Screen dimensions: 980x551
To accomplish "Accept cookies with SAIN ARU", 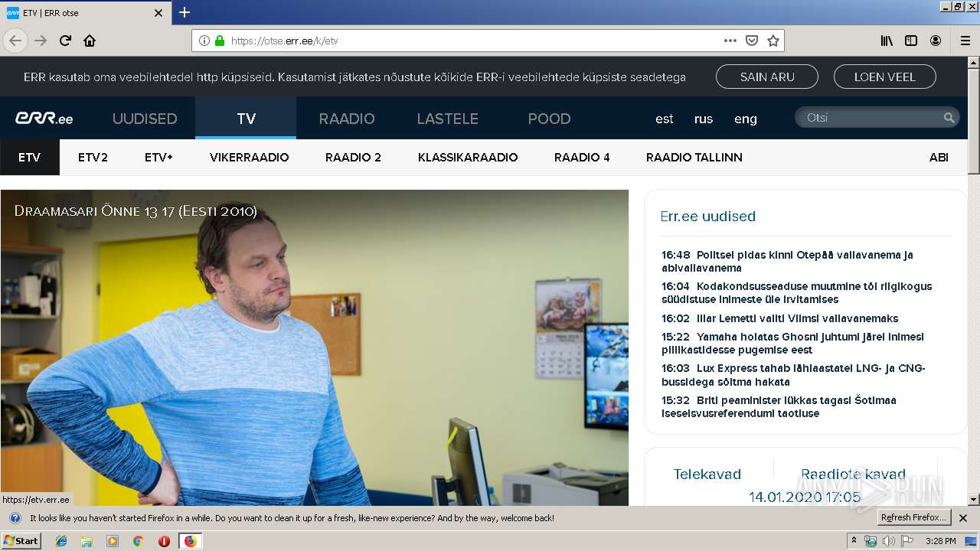I will pos(767,77).
